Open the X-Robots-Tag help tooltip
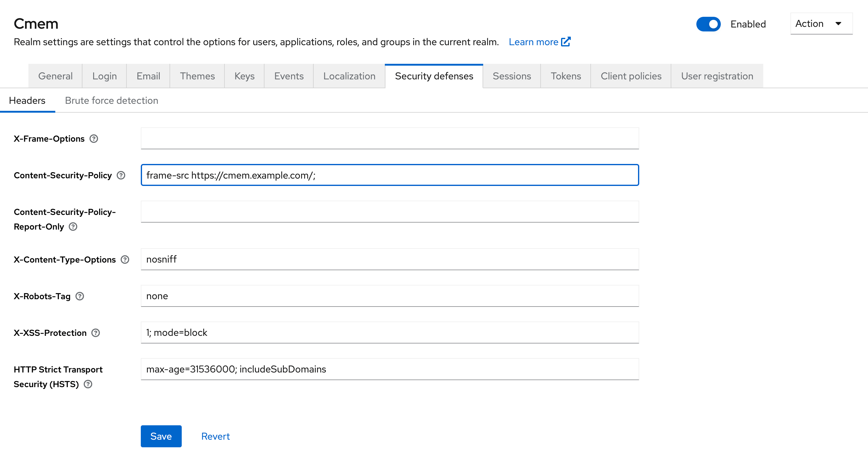 (80, 296)
